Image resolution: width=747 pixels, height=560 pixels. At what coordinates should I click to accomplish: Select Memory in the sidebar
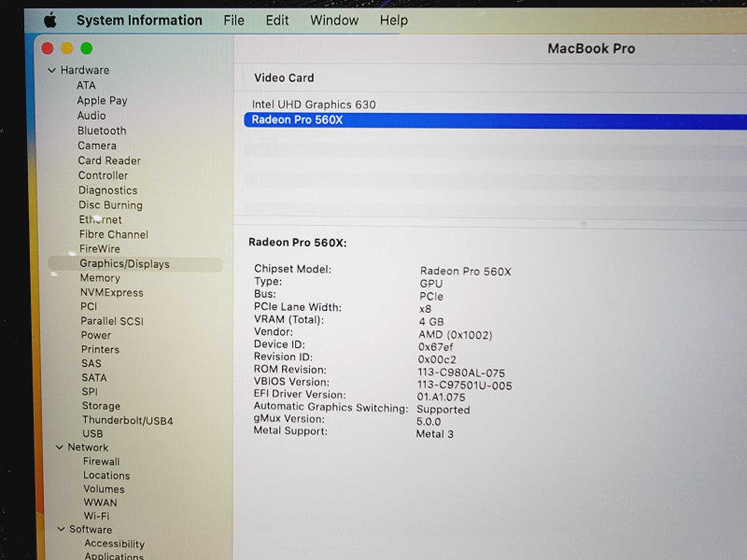[x=100, y=278]
